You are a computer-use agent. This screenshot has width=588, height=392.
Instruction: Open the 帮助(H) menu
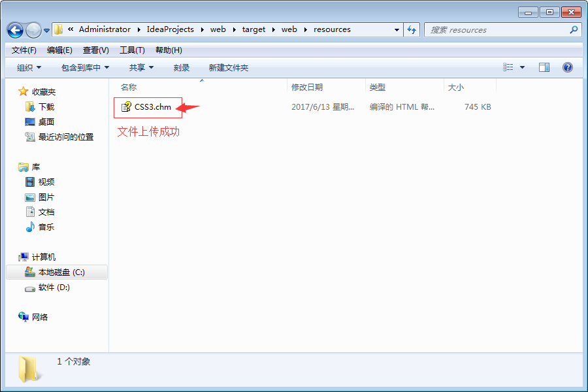169,50
